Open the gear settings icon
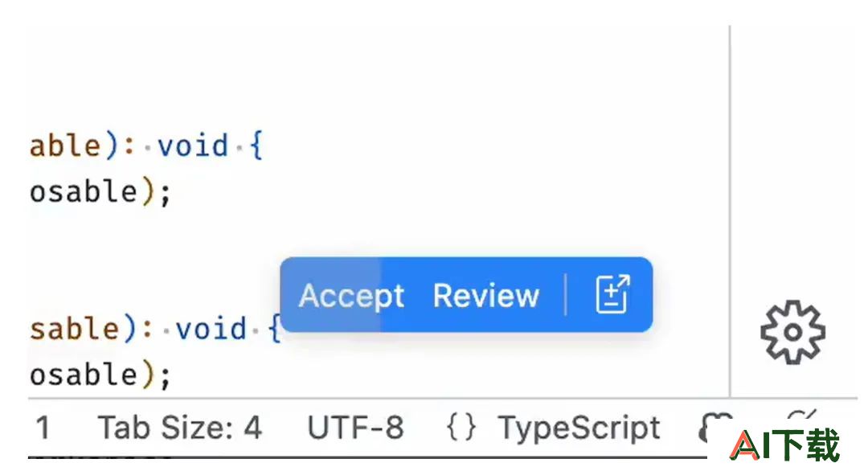 point(792,332)
